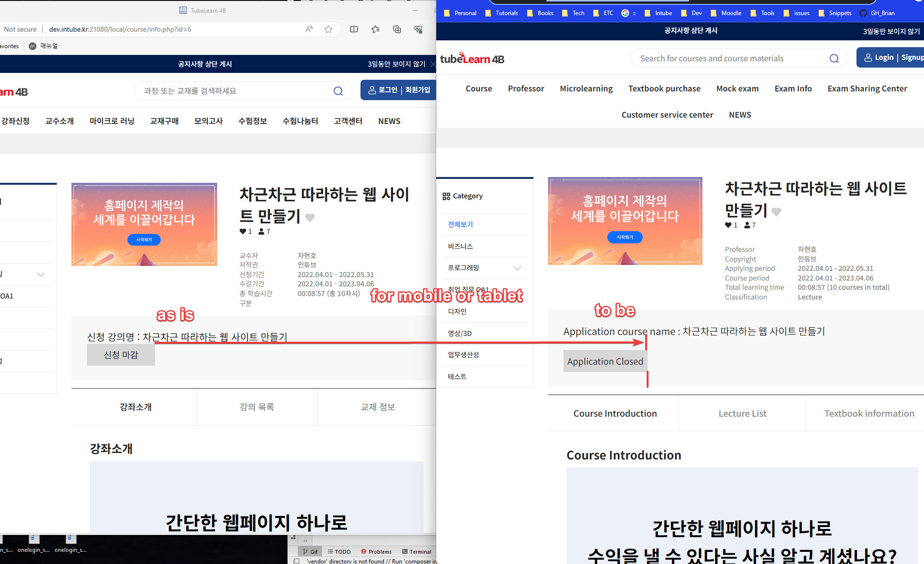Switch to the 강의 목록 tab

point(257,407)
